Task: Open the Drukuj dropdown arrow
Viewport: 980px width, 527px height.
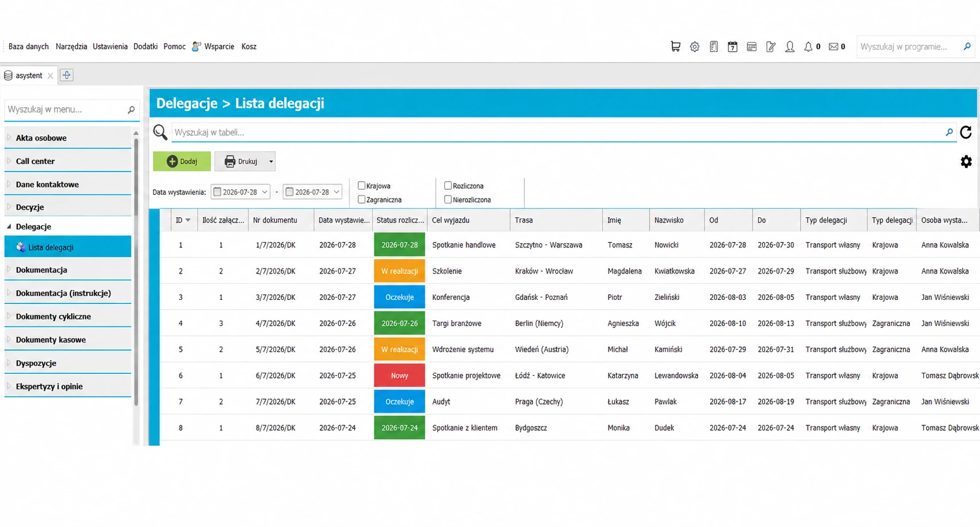Action: pos(271,162)
